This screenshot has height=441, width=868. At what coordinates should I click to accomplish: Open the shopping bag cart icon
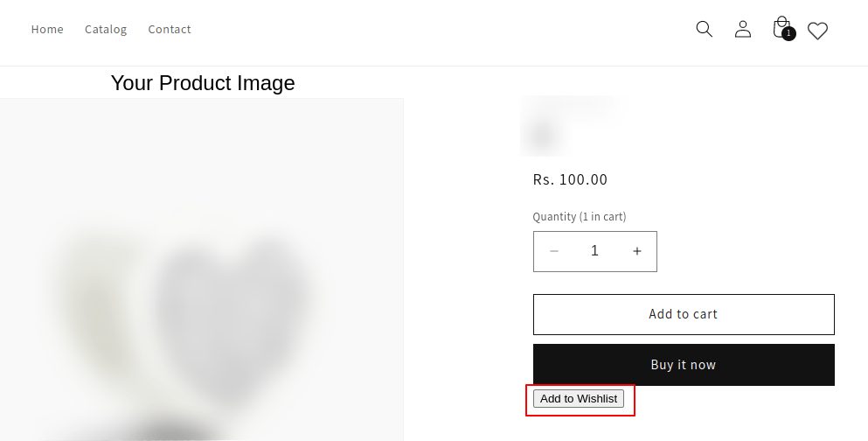pos(781,28)
